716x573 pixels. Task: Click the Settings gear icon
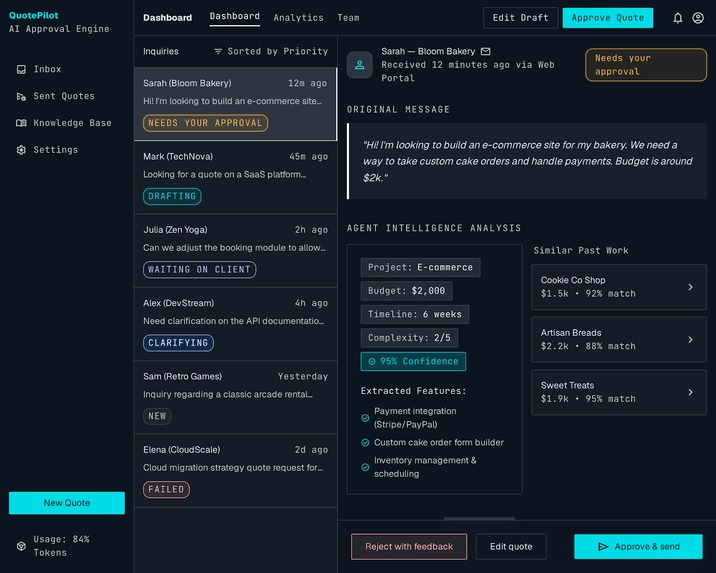pyautogui.click(x=21, y=150)
